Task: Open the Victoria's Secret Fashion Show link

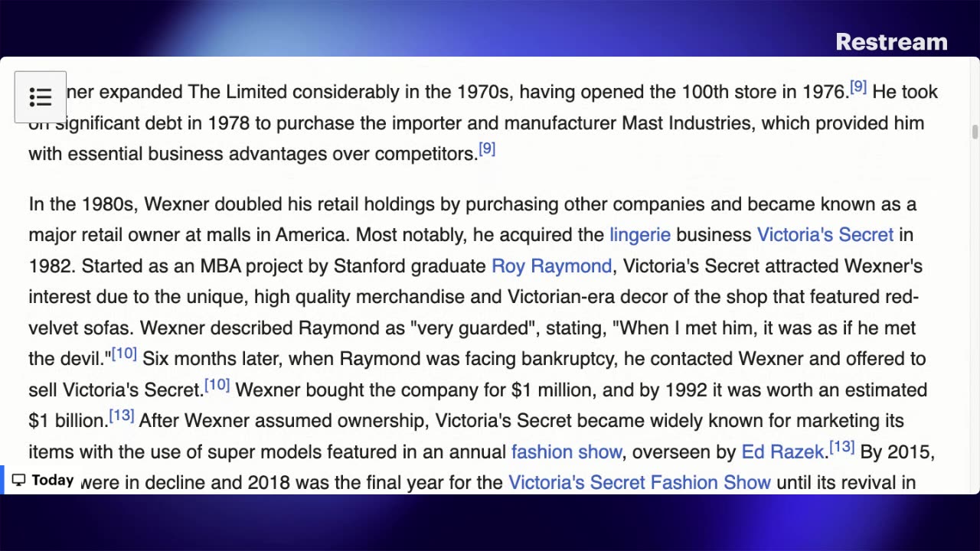Action: pyautogui.click(x=639, y=483)
